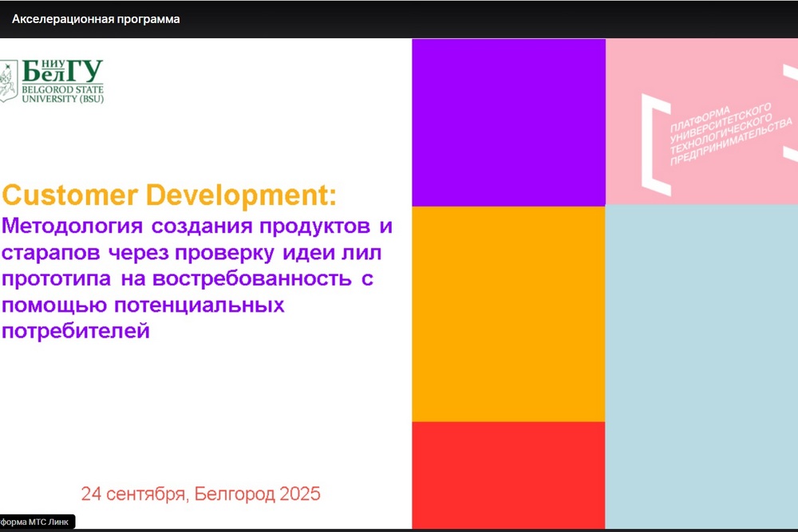Screen dimensions: 798x532
Task: Click the red color block
Action: coord(508,474)
